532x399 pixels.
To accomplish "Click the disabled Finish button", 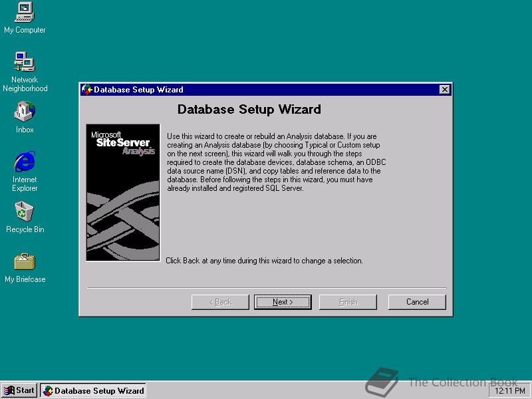I will coord(348,302).
